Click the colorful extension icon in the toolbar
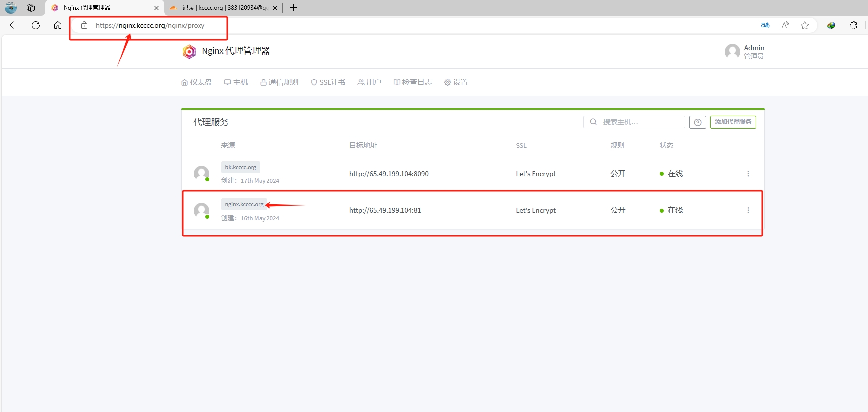The height and width of the screenshot is (412, 868). [831, 25]
